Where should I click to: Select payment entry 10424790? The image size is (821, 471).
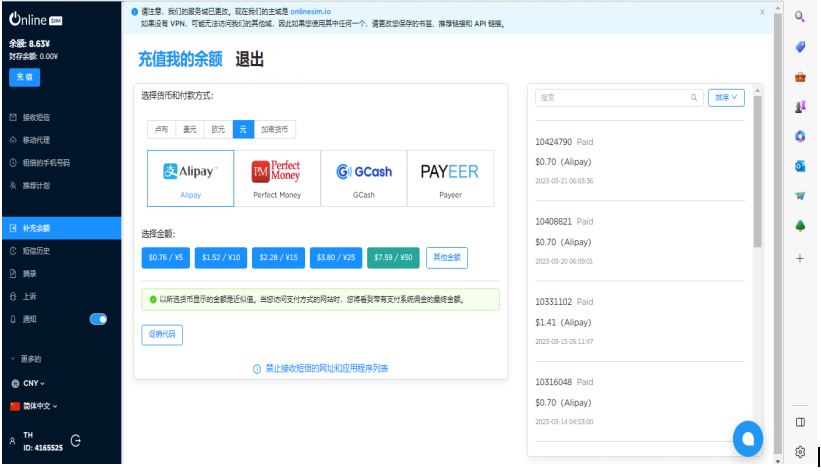640,161
